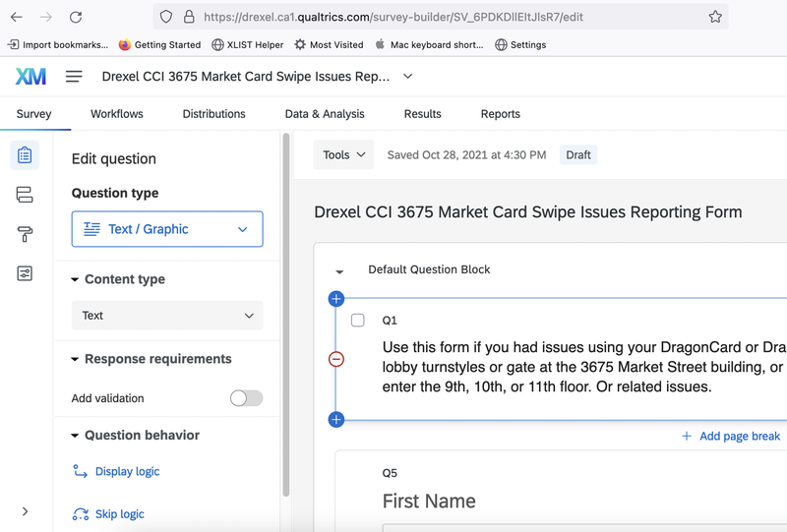
Task: Click the Q1 question text
Action: point(584,367)
